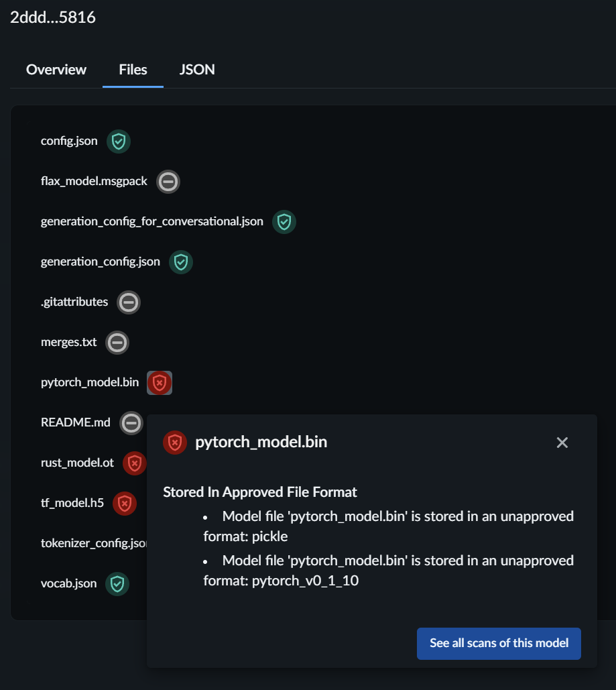
Task: Open the model name 2ddd...5816
Action: click(x=53, y=18)
